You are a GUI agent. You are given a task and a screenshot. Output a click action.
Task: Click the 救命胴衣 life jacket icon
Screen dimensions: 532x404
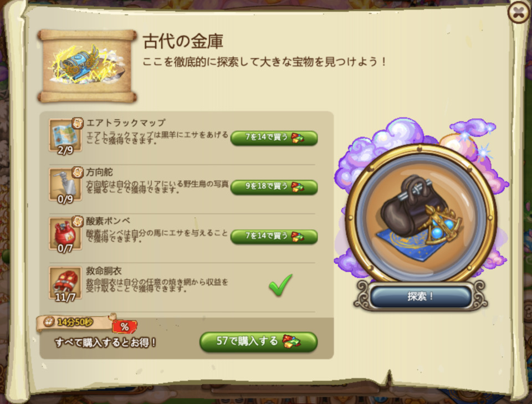(x=65, y=283)
